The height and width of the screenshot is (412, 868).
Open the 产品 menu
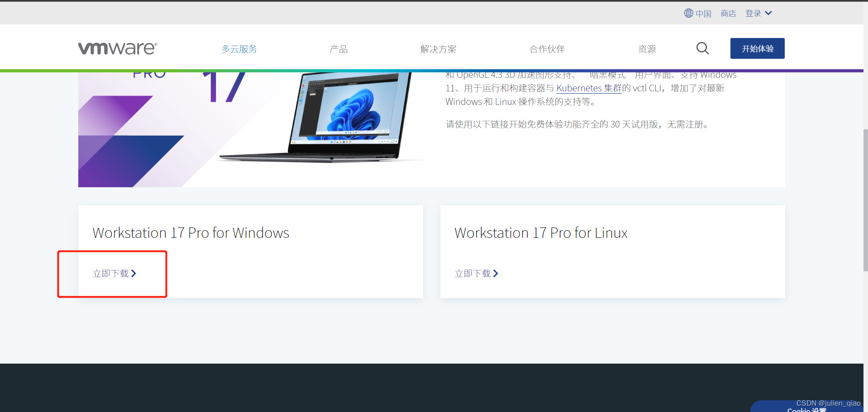(x=339, y=49)
